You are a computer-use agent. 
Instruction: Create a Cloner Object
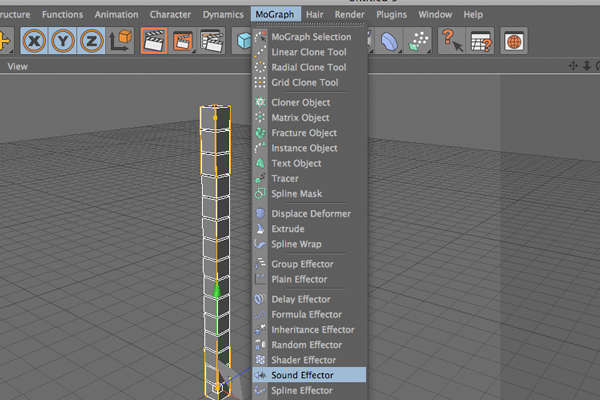310,103
